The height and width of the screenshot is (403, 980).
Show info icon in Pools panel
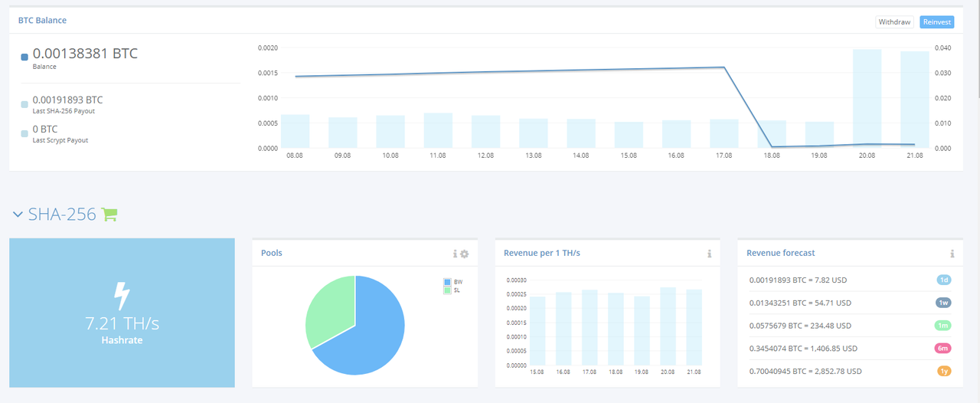tap(455, 254)
